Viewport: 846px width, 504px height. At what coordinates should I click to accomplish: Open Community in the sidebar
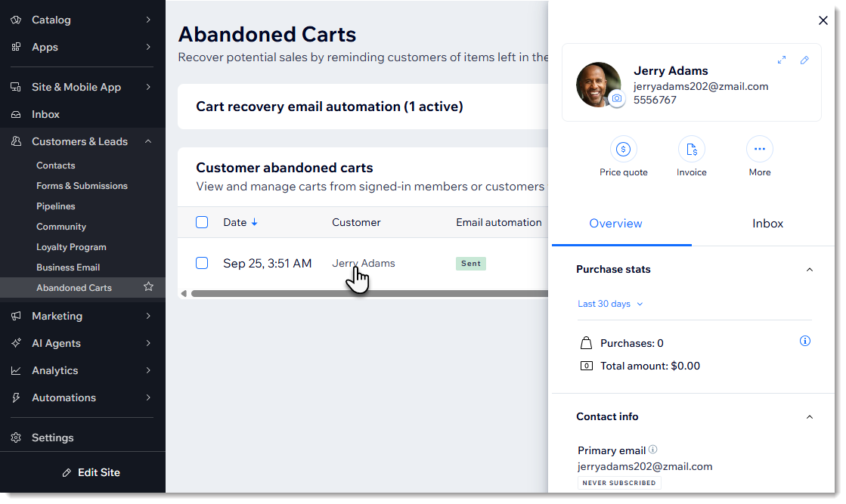click(61, 227)
